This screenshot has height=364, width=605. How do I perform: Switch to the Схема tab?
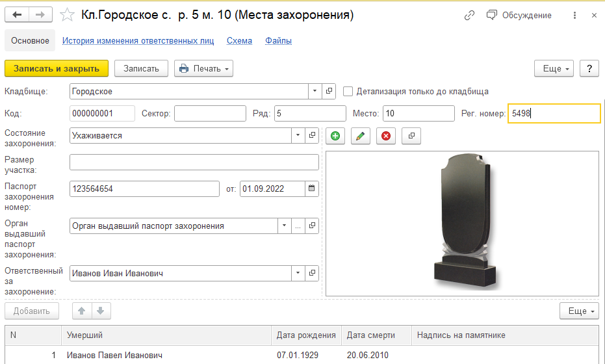coord(239,40)
